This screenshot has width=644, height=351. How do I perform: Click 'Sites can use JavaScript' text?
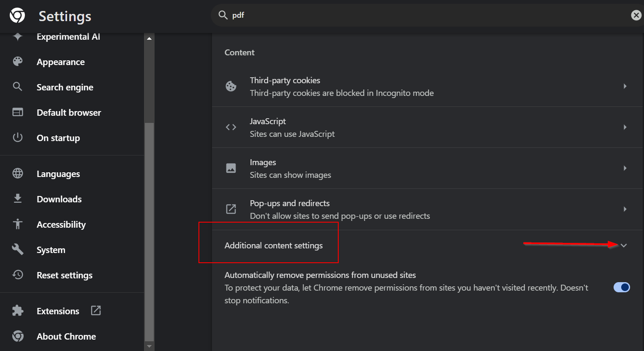pos(292,134)
